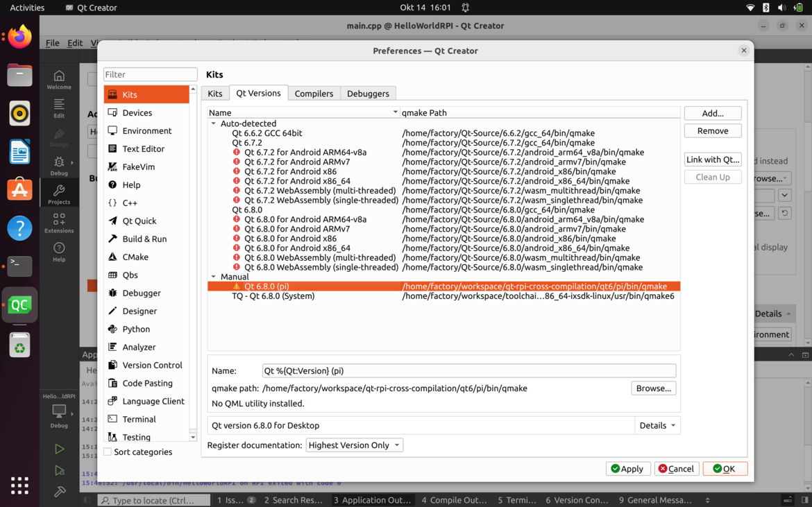Select Qt 6.8.0 WebAssembly (multi-threaded) row
812x507 pixels.
(443, 257)
